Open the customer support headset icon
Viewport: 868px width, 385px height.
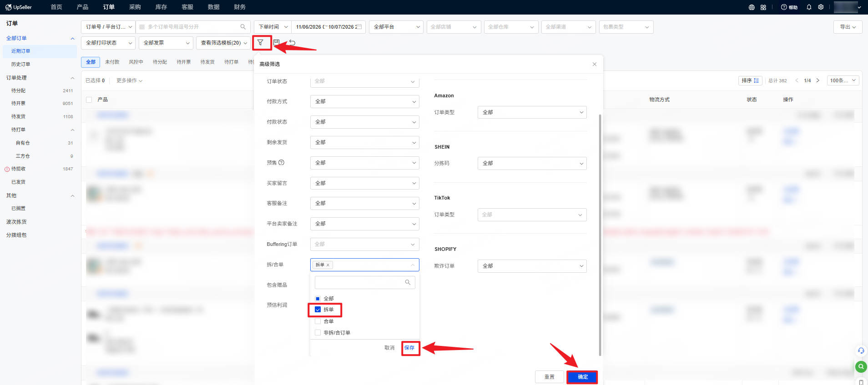(861, 350)
